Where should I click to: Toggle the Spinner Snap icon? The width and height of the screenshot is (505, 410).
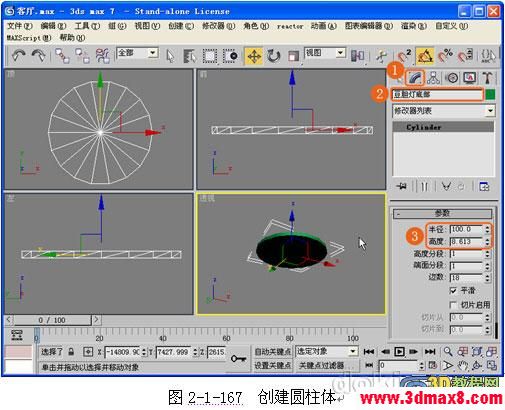(x=465, y=56)
